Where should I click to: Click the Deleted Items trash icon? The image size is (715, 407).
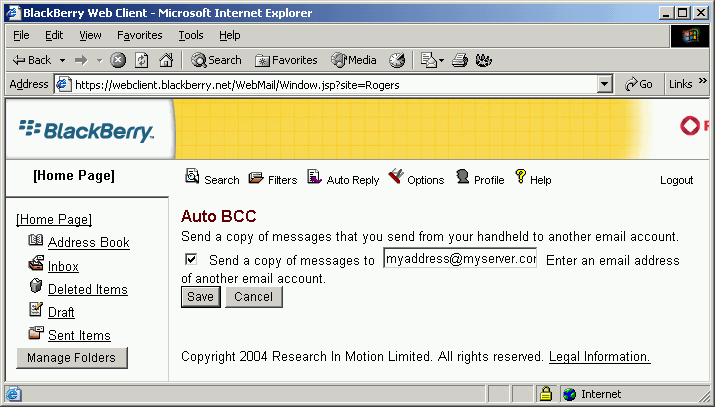click(36, 286)
